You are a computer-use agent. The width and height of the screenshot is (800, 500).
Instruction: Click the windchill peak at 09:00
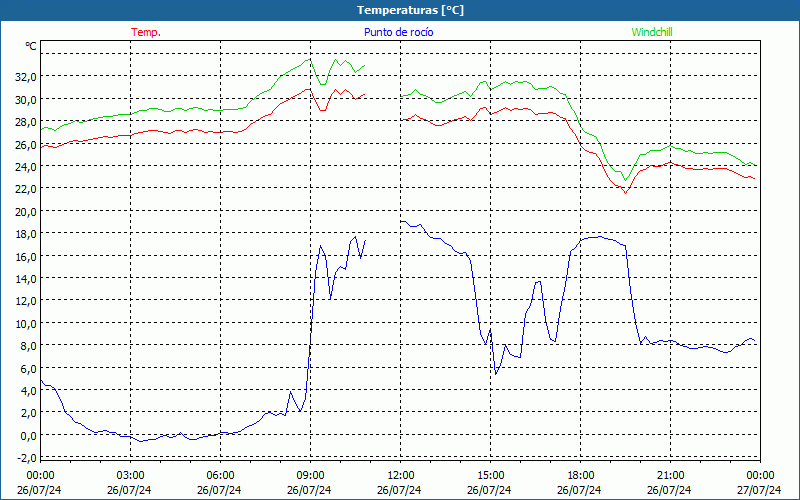tap(310, 59)
